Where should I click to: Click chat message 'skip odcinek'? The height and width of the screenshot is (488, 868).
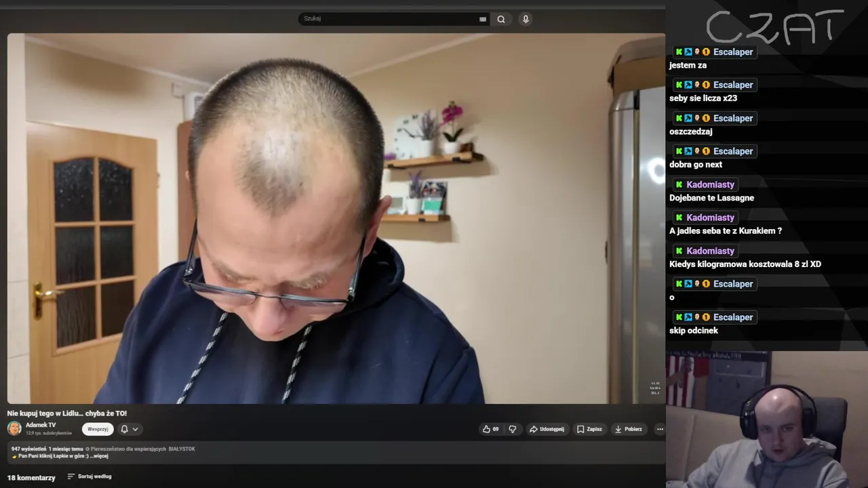[x=694, y=331]
